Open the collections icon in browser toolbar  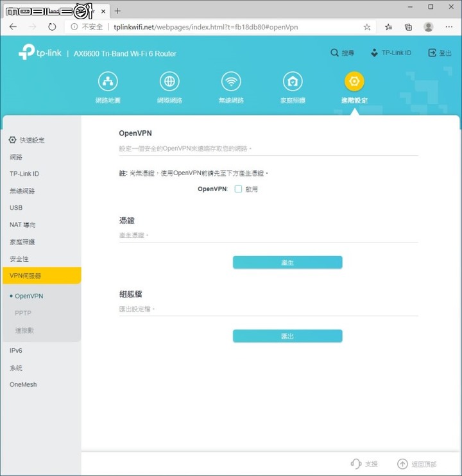(409, 28)
